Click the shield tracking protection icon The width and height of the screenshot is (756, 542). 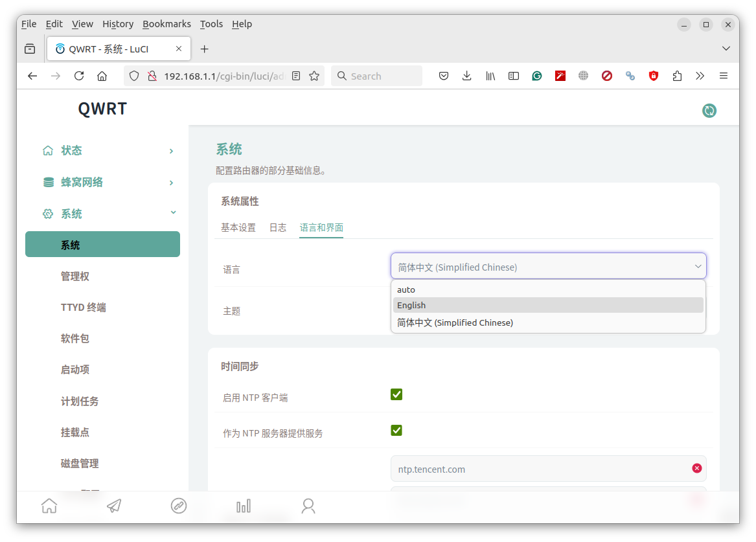(x=134, y=76)
